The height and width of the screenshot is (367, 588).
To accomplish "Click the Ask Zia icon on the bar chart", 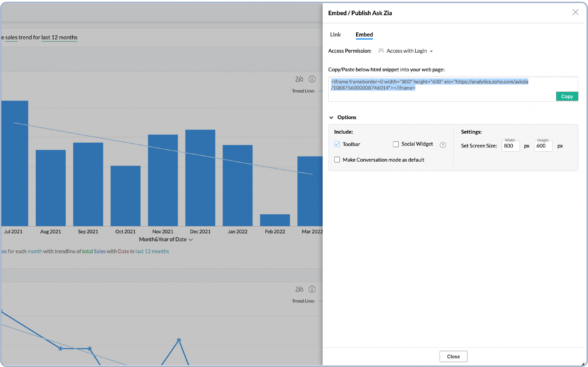I will pos(299,79).
